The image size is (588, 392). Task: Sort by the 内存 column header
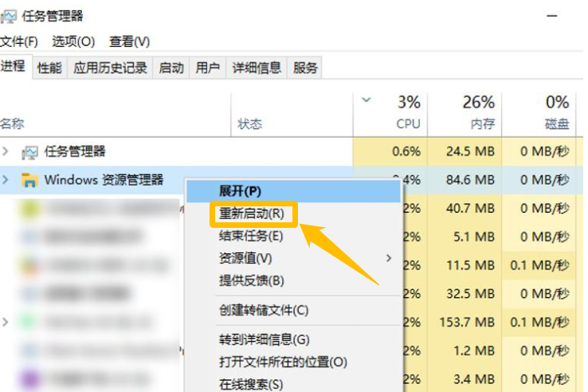point(465,115)
